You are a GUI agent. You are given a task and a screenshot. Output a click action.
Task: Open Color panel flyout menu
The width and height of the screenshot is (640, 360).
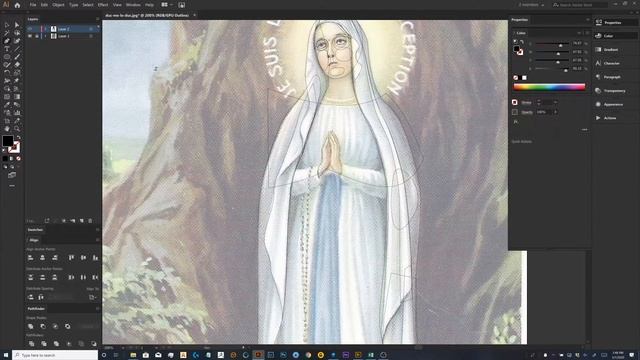[587, 33]
